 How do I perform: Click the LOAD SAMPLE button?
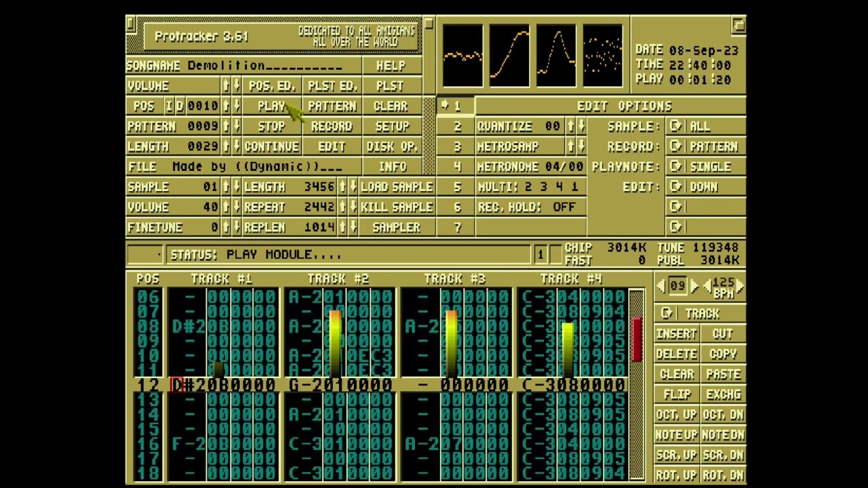pos(397,187)
